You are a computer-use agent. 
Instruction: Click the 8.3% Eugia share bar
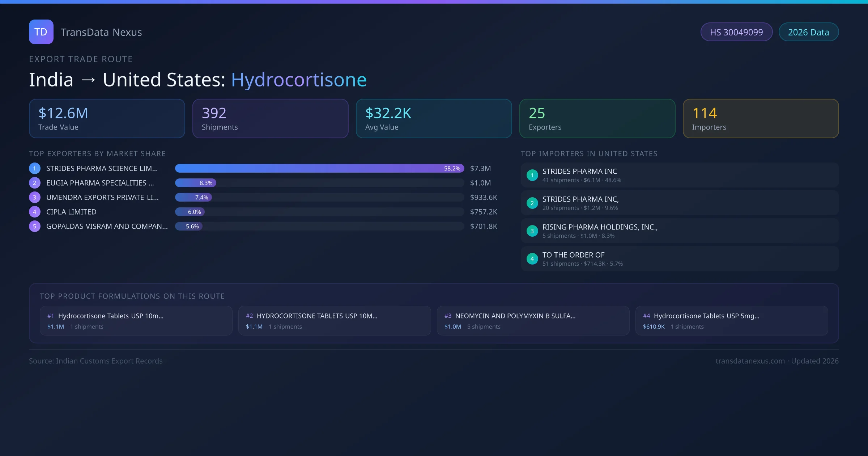click(x=196, y=183)
